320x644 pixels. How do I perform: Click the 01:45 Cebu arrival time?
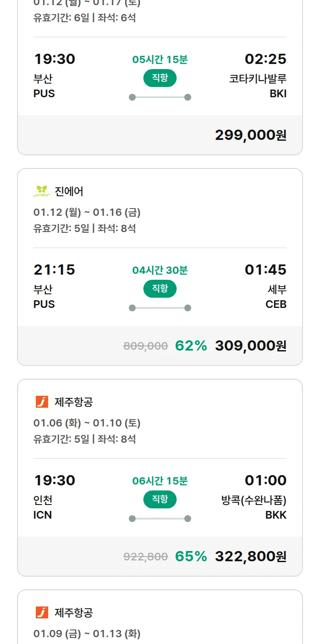pos(265,270)
